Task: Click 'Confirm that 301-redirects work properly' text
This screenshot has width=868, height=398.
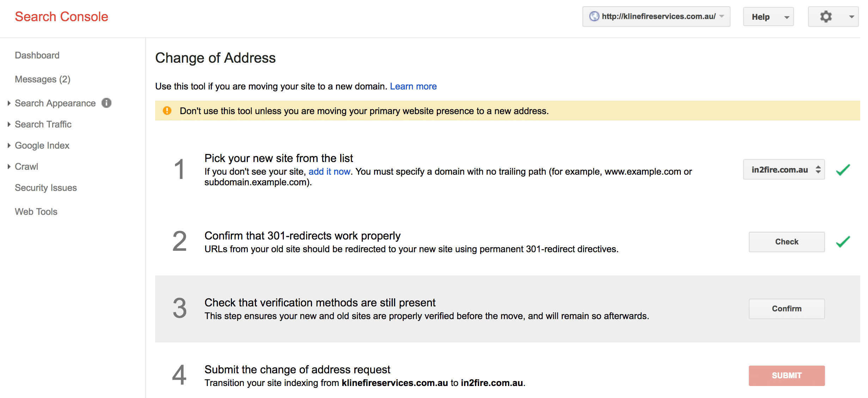Action: coord(302,236)
